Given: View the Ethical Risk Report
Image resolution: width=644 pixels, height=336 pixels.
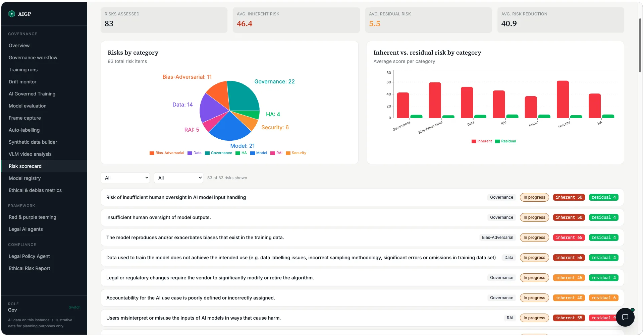Looking at the screenshot, I should [30, 268].
